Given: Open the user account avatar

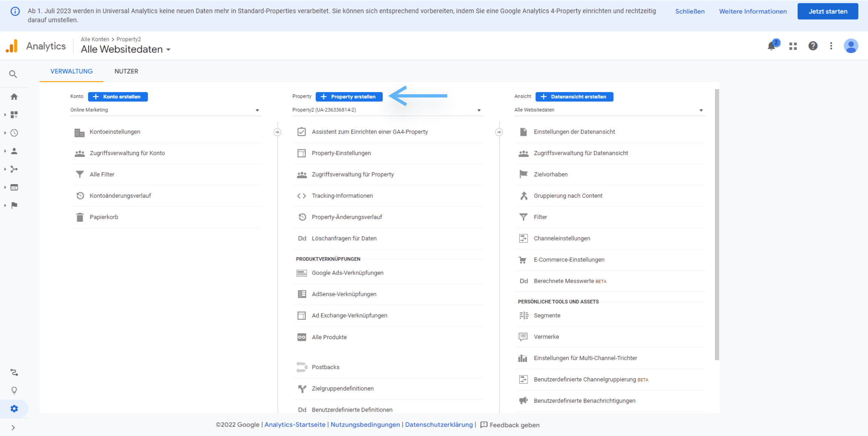Looking at the screenshot, I should pyautogui.click(x=851, y=46).
